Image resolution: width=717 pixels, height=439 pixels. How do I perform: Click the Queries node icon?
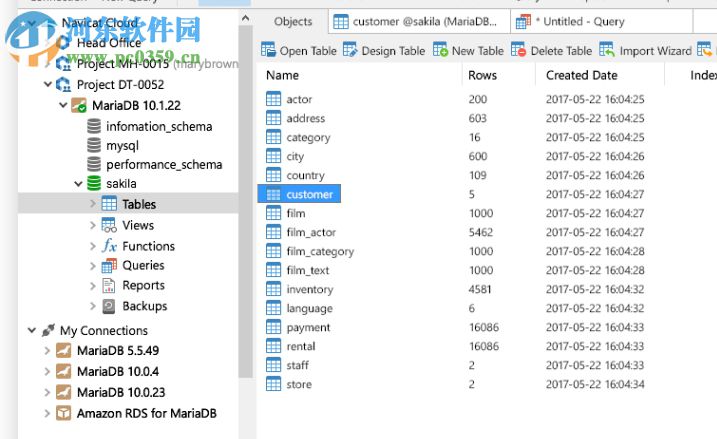[109, 266]
